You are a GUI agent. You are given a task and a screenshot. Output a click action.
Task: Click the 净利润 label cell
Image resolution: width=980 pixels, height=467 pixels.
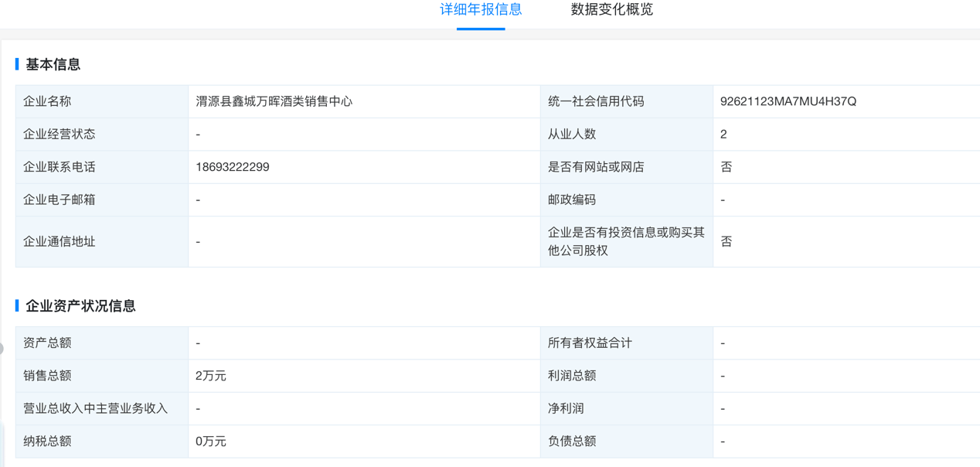tap(626, 408)
